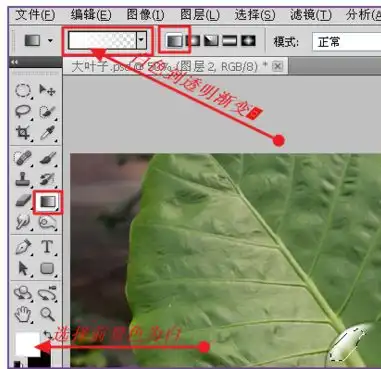Click the black background color swatch
This screenshot has width=381, height=369.
[x=42, y=361]
